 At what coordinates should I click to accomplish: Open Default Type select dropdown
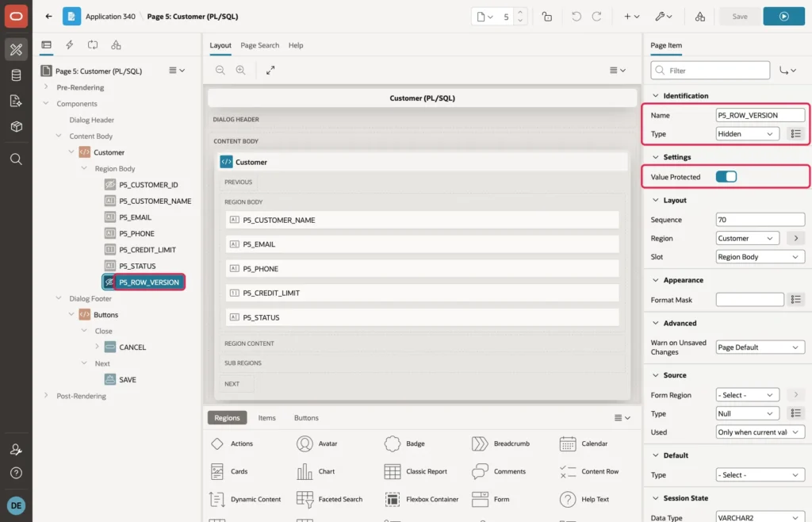pyautogui.click(x=760, y=475)
